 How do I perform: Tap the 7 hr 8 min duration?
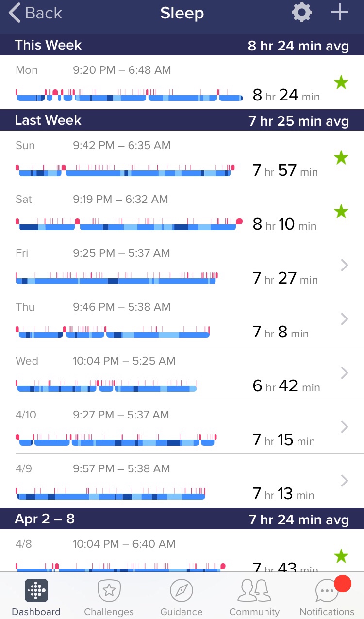(281, 333)
